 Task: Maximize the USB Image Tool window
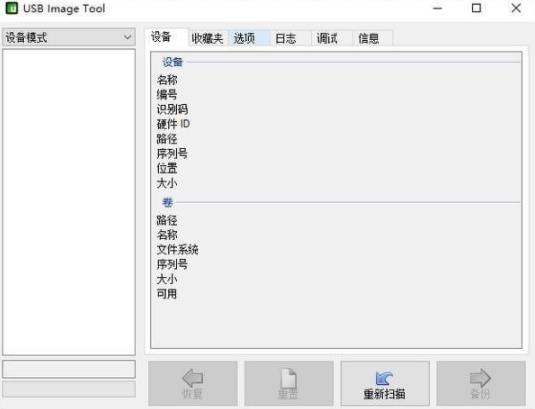pos(476,8)
